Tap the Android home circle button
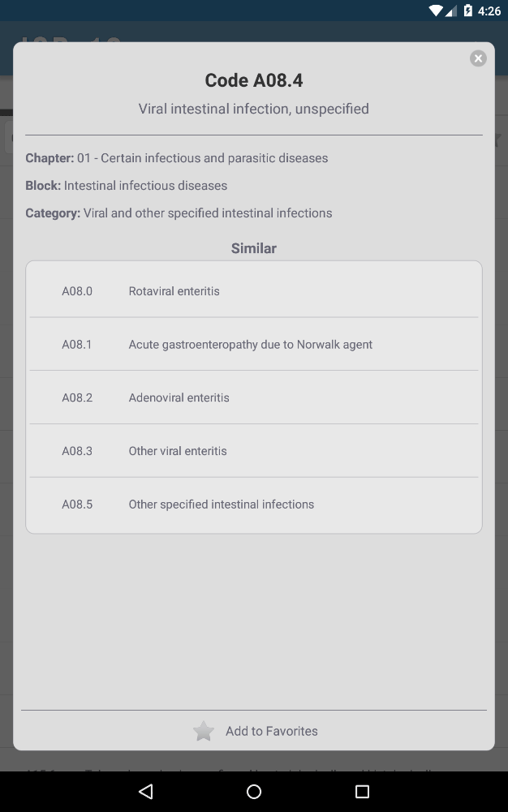 [x=254, y=792]
